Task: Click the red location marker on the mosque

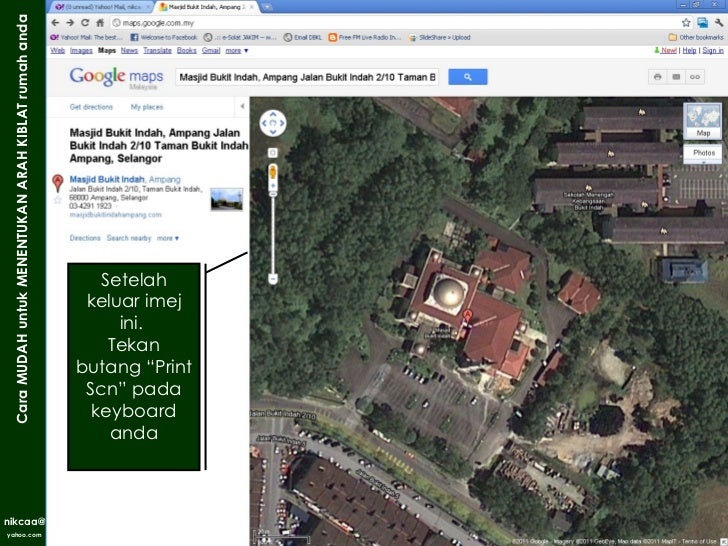Action: pos(468,317)
